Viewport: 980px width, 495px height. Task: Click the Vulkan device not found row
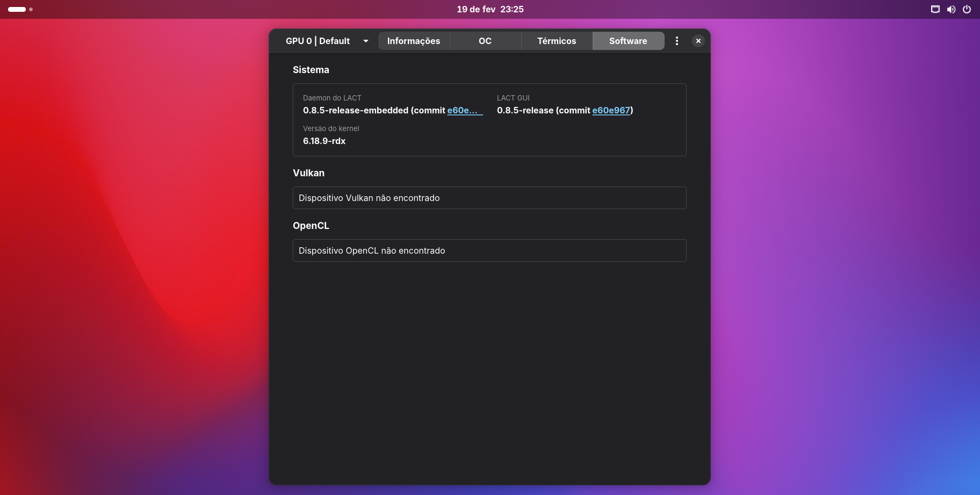[489, 198]
